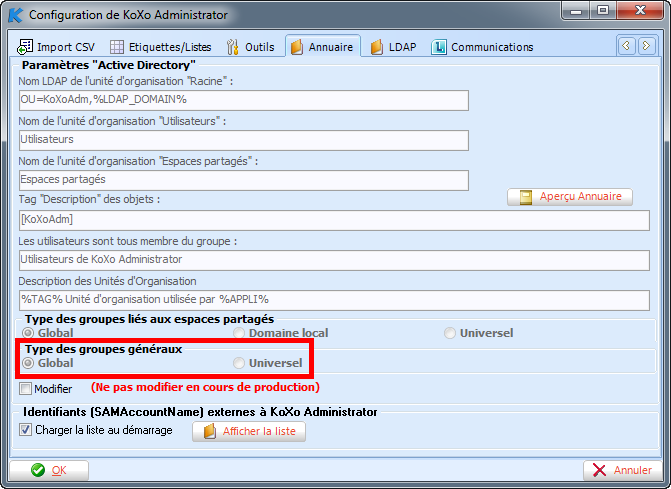Click the Aperçu Annuaire button
The height and width of the screenshot is (489, 671).
coord(570,197)
